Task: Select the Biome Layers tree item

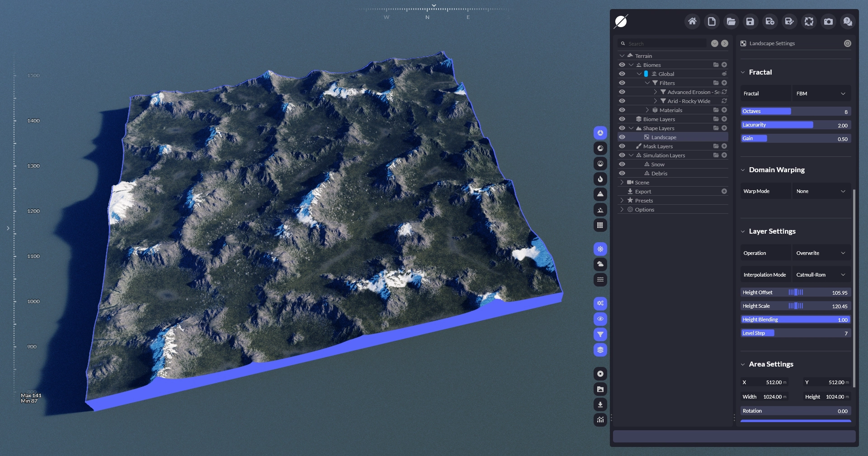Action: pyautogui.click(x=659, y=119)
